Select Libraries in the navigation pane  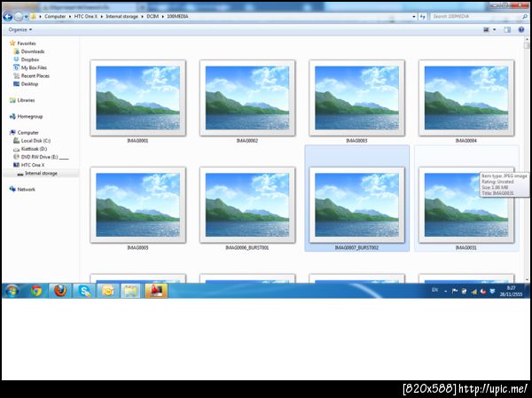(22, 100)
